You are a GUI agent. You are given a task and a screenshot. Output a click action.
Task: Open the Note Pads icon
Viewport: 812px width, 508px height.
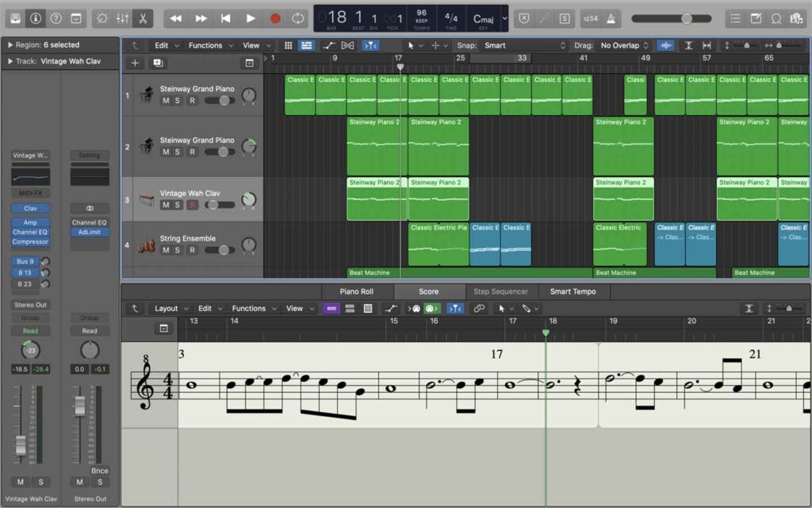coord(756,19)
